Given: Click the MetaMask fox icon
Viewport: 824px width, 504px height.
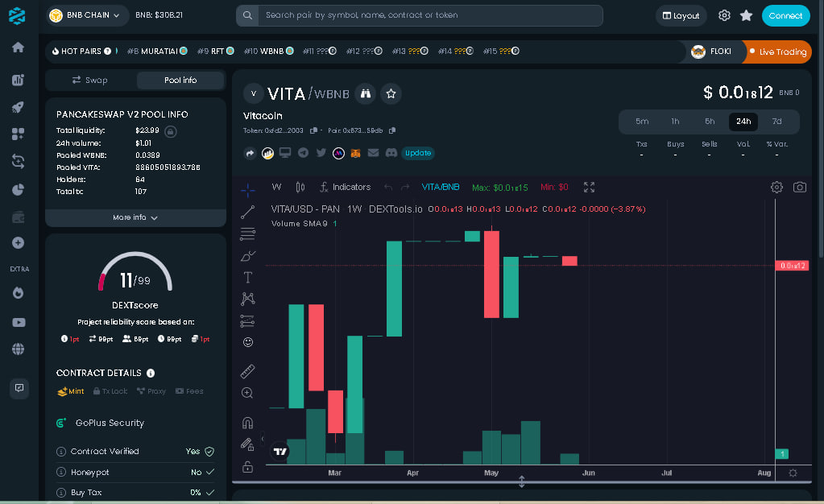Looking at the screenshot, I should click(356, 153).
